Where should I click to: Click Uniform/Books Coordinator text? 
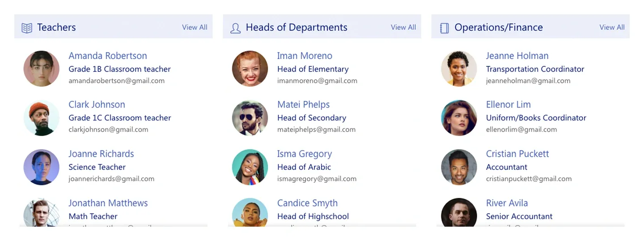[536, 118]
